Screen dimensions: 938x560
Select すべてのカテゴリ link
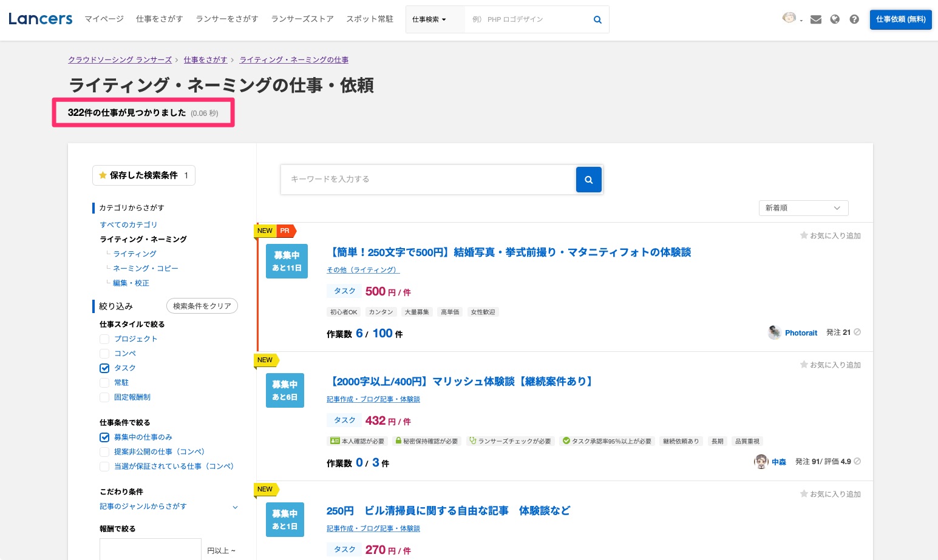click(x=129, y=224)
